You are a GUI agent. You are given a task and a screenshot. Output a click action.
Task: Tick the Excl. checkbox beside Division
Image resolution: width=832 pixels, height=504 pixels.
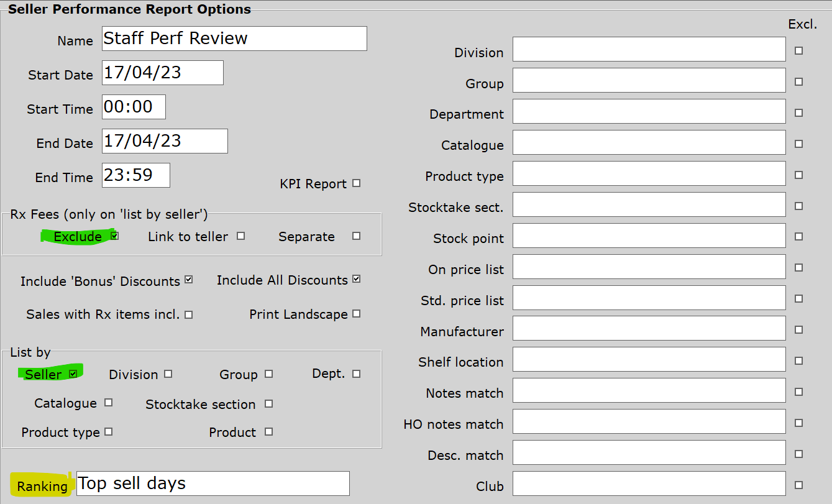[799, 51]
